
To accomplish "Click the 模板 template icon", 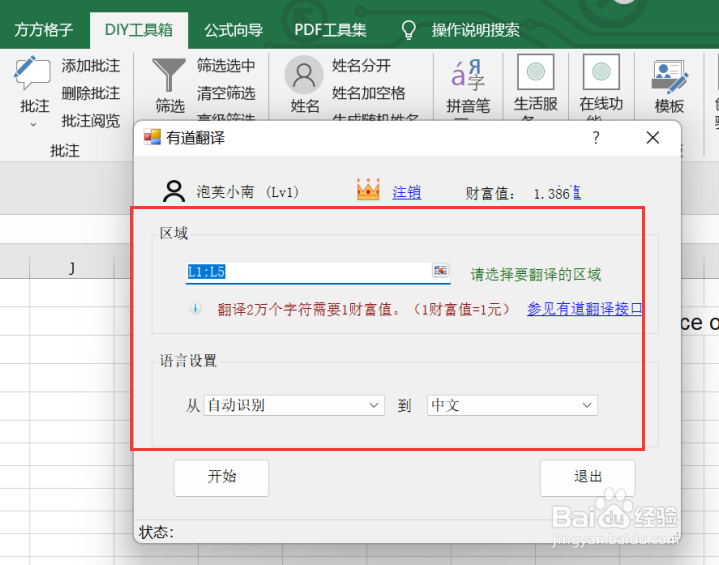I will [x=669, y=77].
